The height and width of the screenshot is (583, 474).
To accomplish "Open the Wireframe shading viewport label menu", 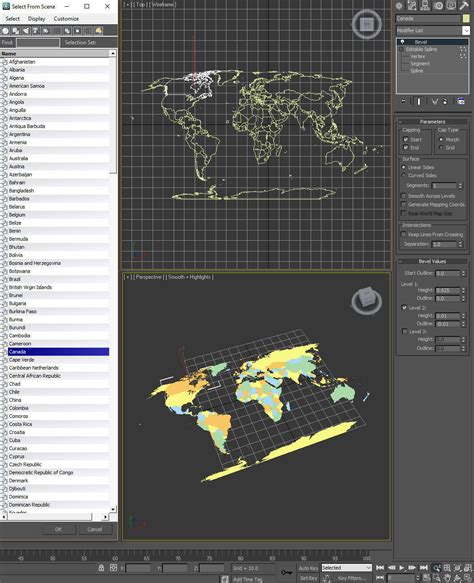I will 164,4.
